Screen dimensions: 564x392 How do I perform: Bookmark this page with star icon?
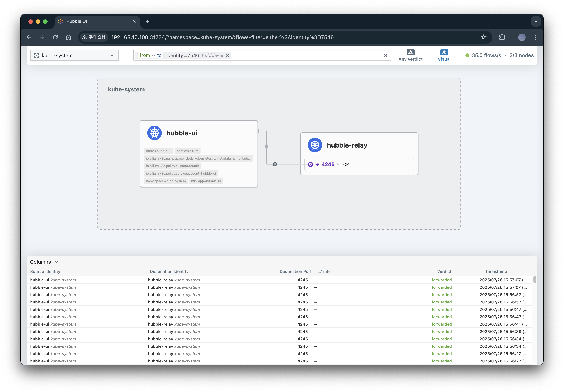[x=483, y=37]
